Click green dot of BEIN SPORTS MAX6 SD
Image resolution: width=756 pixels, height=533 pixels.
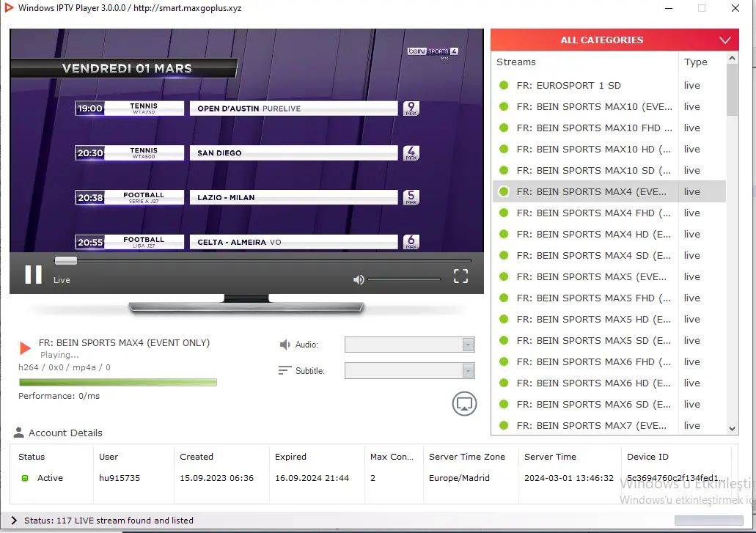click(504, 404)
